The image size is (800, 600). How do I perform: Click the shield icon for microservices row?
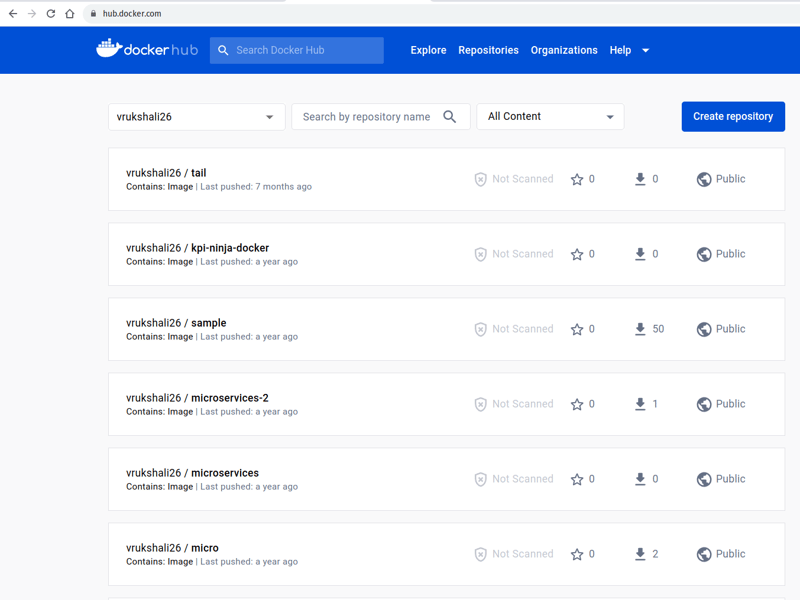pos(480,479)
